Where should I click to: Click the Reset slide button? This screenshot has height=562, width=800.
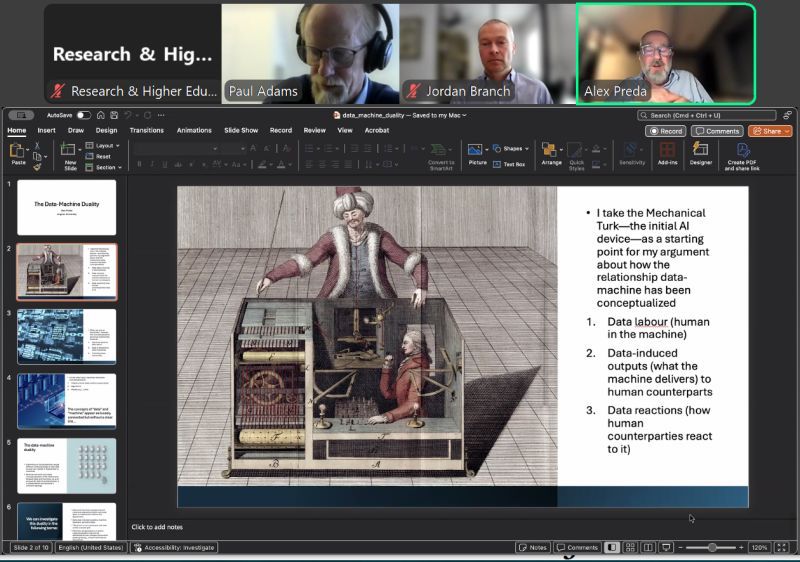98,157
